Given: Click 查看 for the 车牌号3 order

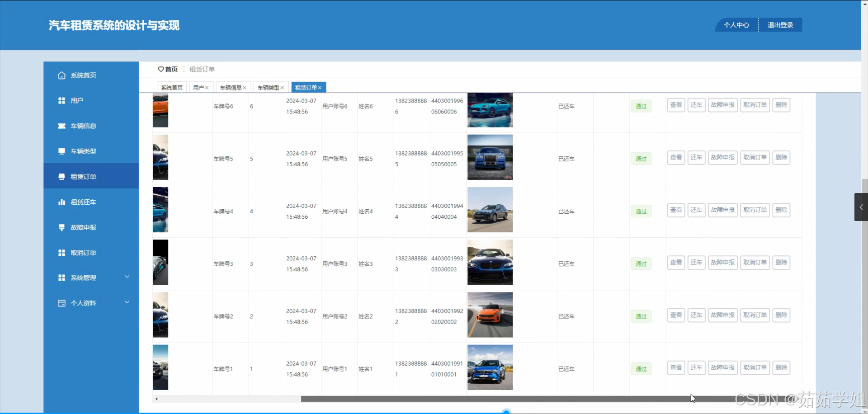Looking at the screenshot, I should 676,262.
